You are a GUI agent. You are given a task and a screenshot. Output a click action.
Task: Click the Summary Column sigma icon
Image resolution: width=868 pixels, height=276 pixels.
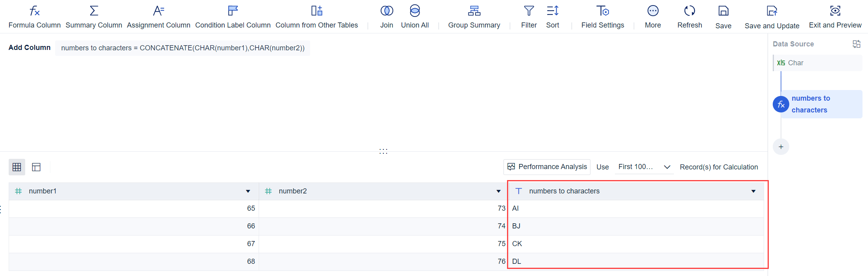click(x=94, y=11)
